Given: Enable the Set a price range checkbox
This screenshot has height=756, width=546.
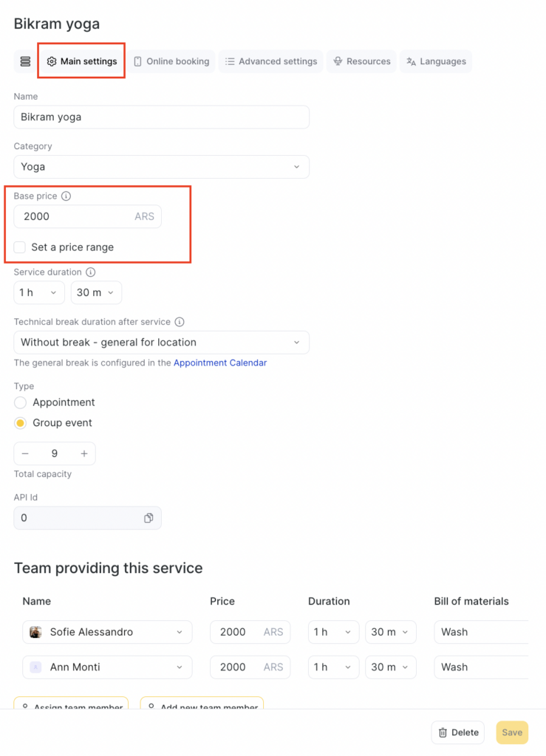Looking at the screenshot, I should coord(20,247).
